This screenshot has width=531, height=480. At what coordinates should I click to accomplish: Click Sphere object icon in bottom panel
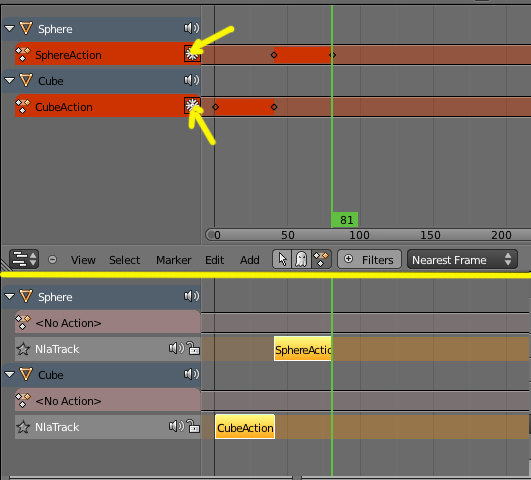click(x=26, y=297)
